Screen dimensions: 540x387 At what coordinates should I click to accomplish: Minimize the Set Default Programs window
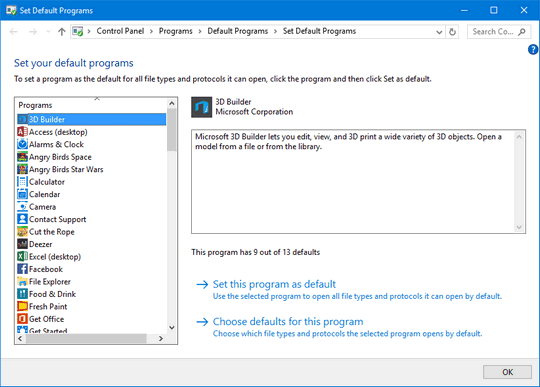[x=464, y=10]
